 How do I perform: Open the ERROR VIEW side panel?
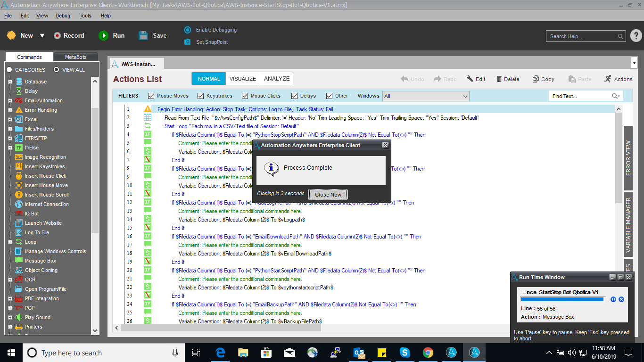coord(628,158)
